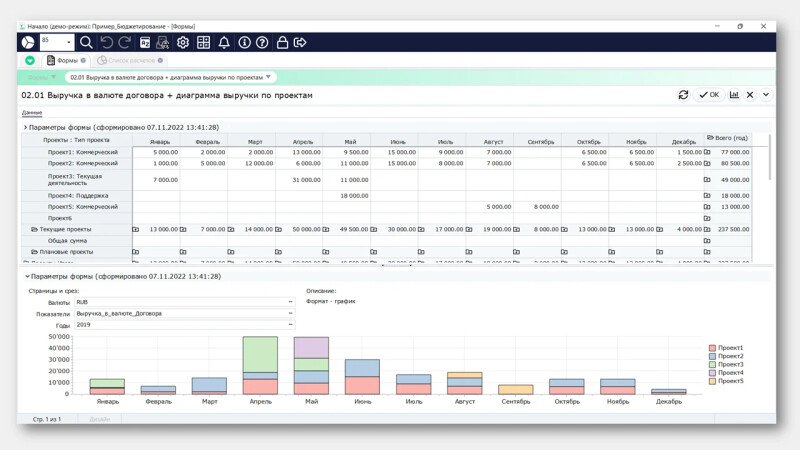Open the settings gear icon
Screen dimensions: 800x450
pyautogui.click(x=183, y=42)
